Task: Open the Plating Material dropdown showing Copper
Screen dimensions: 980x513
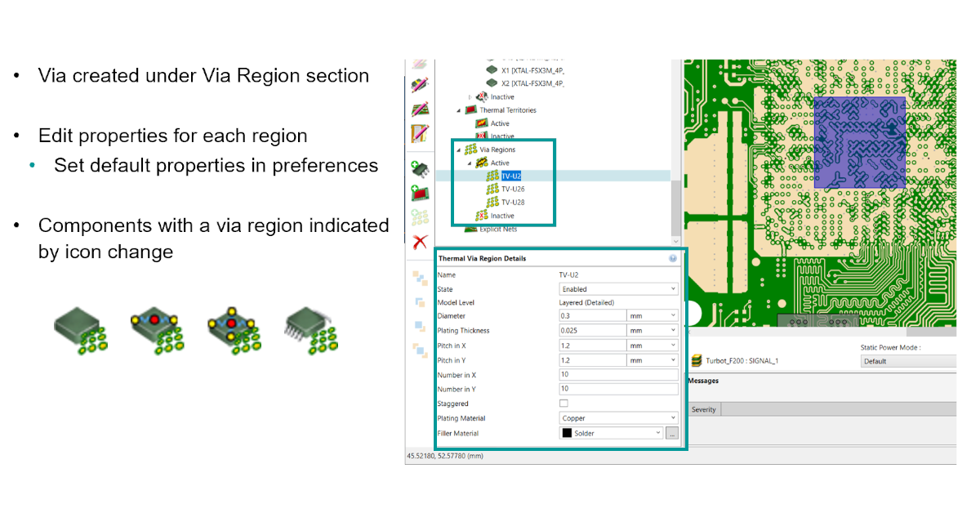Action: point(618,418)
